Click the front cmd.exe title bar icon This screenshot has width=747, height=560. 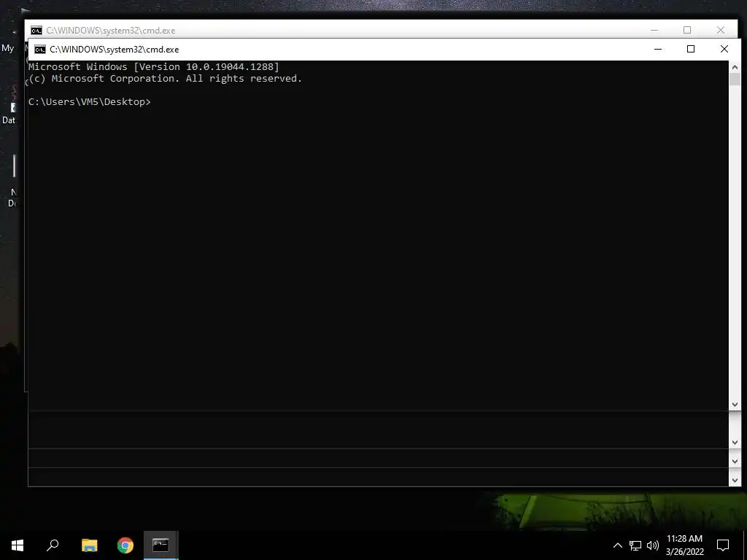point(40,50)
